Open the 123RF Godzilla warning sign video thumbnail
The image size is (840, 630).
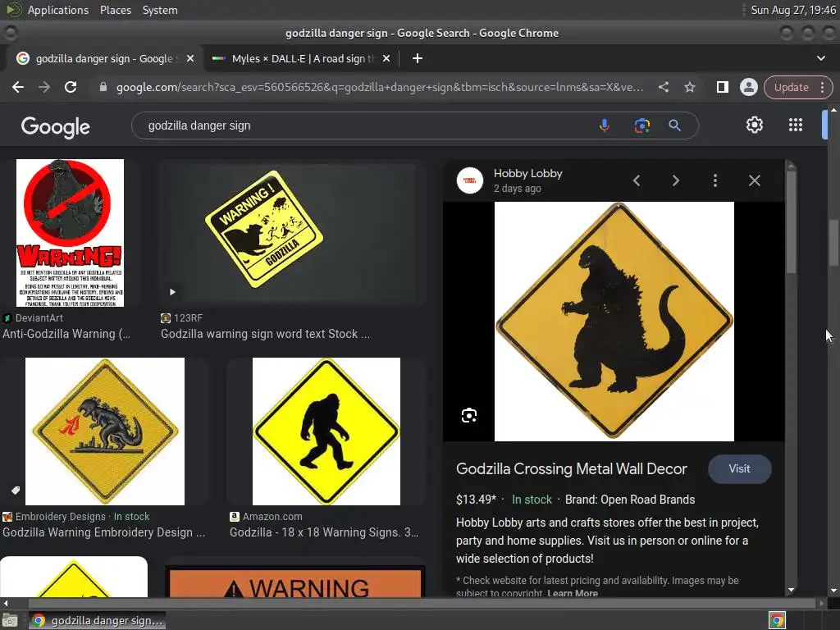tap(292, 233)
